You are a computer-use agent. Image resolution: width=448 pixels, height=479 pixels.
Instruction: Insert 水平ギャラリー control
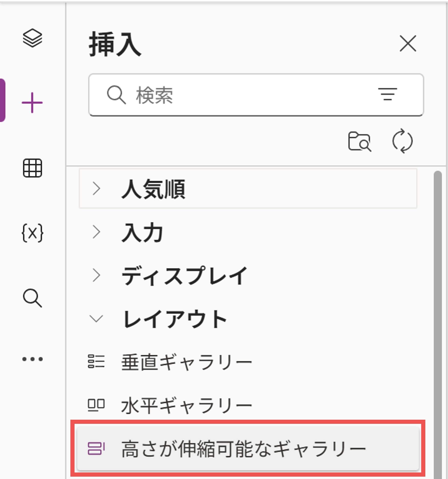click(x=186, y=405)
